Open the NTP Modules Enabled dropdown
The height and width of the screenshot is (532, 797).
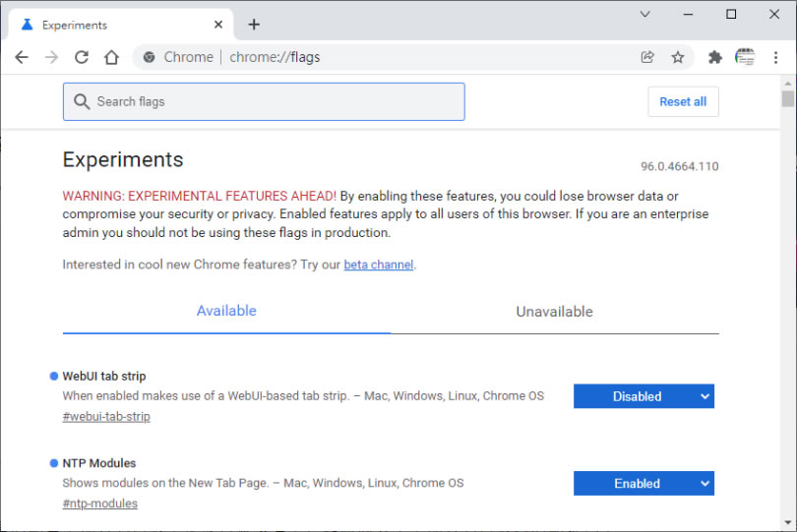644,483
